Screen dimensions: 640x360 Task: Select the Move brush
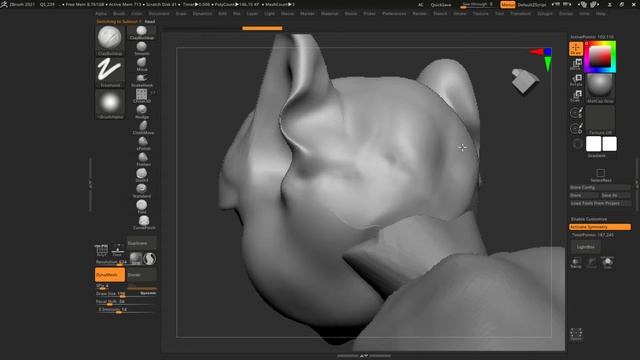click(x=142, y=64)
